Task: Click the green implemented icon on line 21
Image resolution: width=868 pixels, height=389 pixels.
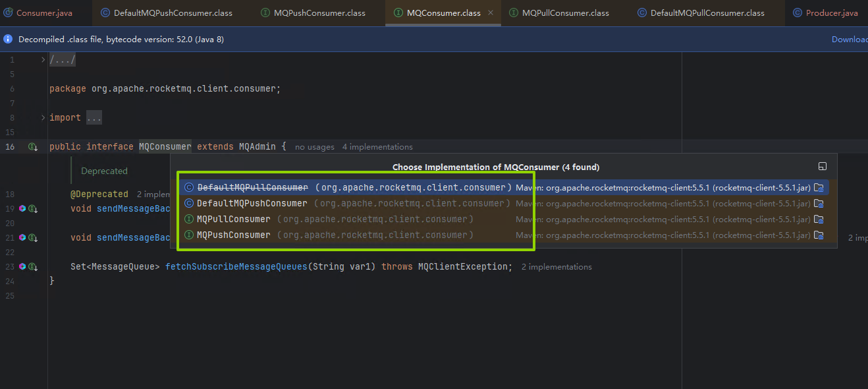Action: point(32,238)
